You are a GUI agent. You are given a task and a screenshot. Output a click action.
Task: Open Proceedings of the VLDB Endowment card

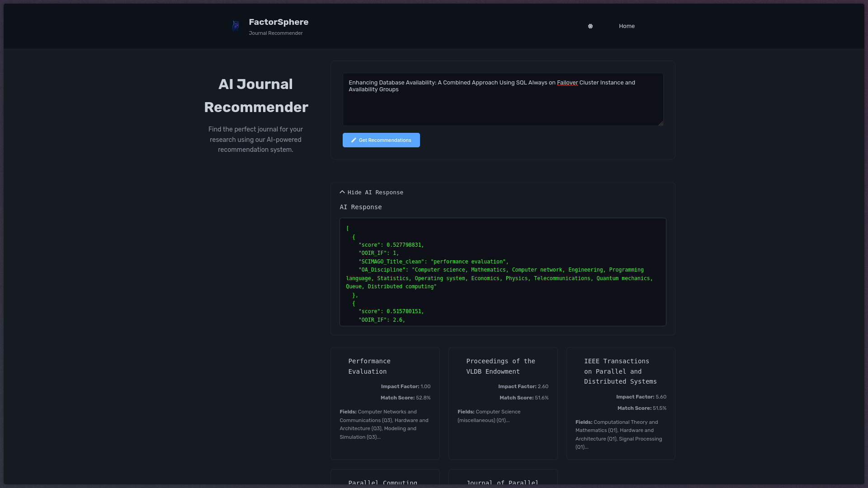click(x=500, y=366)
